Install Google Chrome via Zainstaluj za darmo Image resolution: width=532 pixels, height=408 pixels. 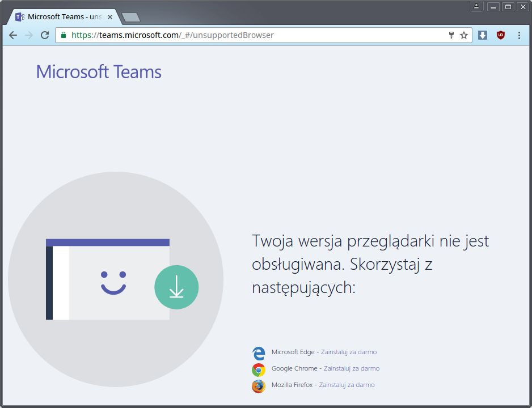click(x=352, y=368)
